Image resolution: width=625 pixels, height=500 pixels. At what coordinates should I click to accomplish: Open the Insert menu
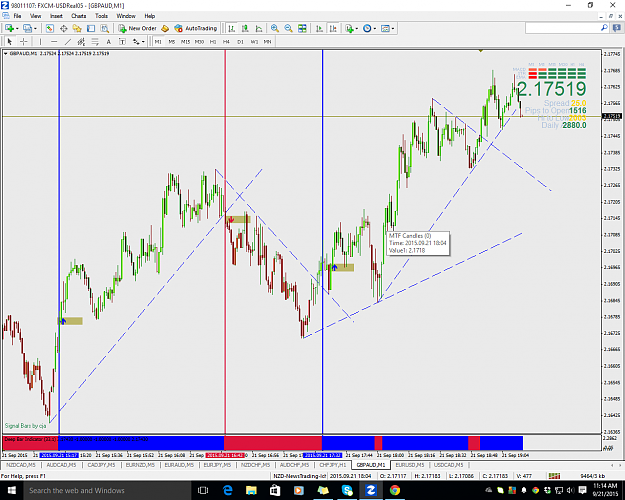(x=56, y=16)
